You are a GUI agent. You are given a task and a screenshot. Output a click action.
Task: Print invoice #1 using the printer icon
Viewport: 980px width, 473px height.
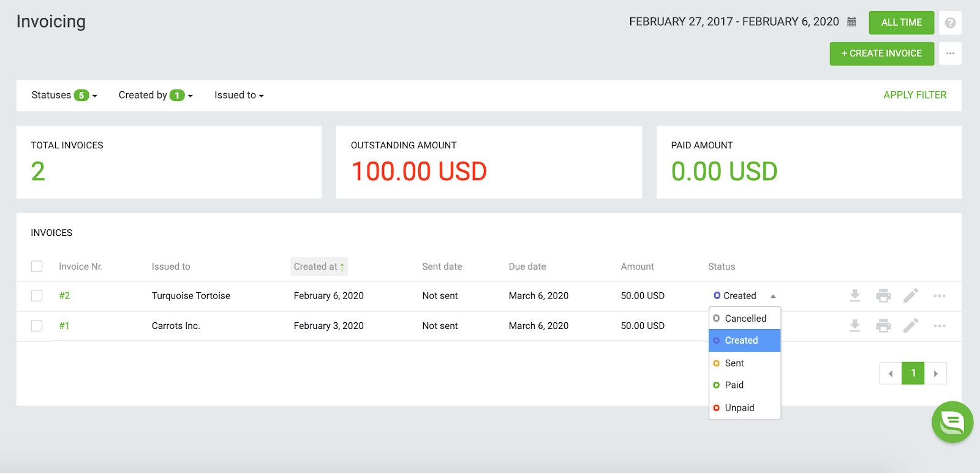883,326
